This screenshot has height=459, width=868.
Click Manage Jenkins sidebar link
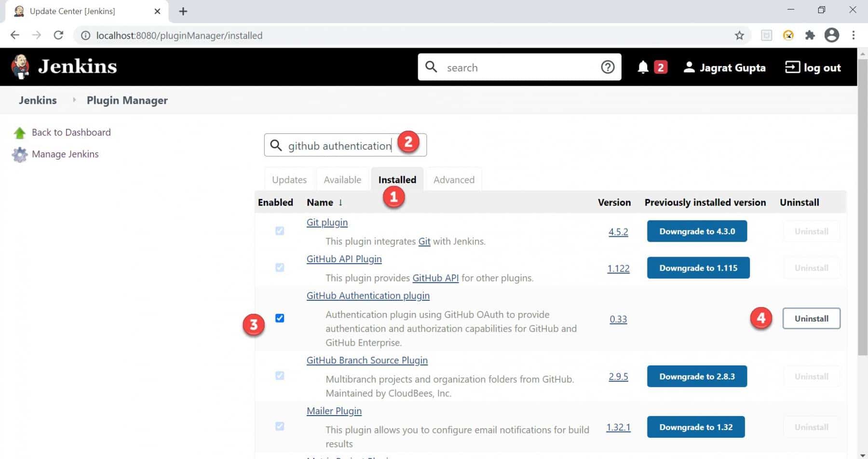pyautogui.click(x=65, y=154)
